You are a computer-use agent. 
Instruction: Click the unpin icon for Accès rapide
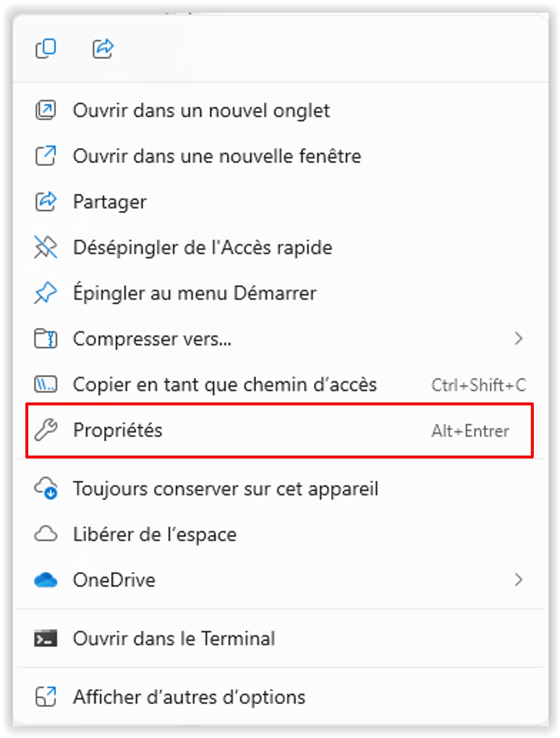coord(46,248)
